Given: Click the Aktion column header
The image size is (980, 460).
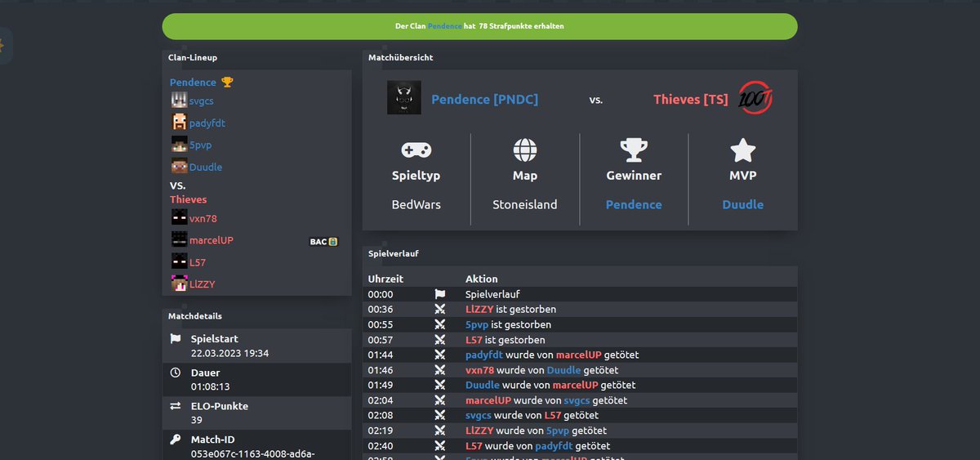Looking at the screenshot, I should [482, 279].
